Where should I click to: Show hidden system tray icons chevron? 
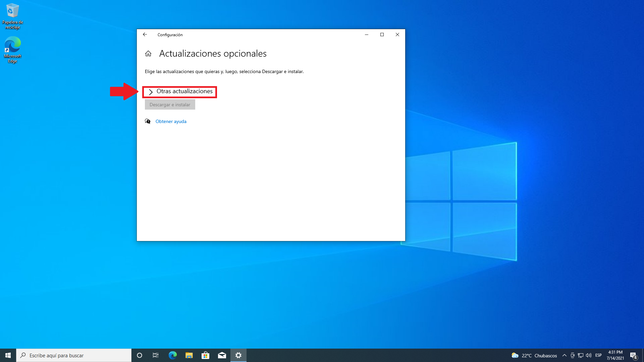pos(564,355)
